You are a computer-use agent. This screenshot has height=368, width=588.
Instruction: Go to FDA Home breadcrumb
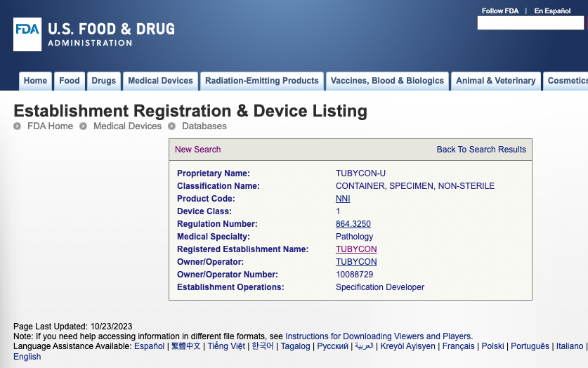(51, 126)
